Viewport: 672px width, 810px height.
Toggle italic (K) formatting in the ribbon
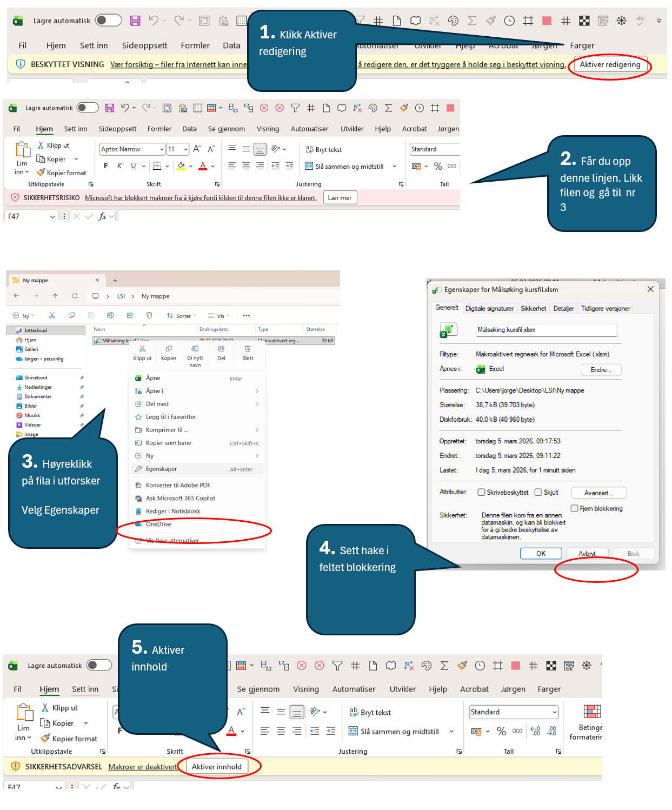pos(119,166)
